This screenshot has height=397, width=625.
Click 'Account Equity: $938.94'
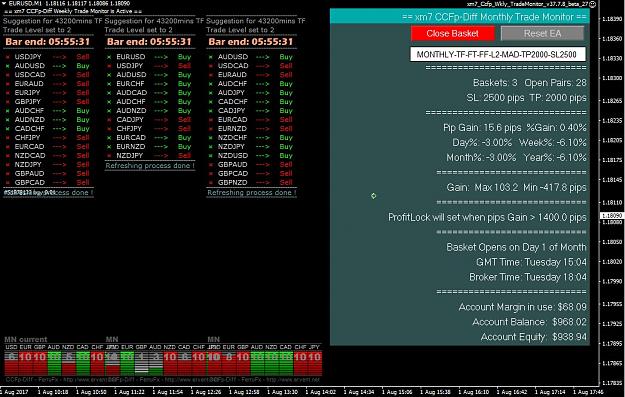(x=534, y=337)
